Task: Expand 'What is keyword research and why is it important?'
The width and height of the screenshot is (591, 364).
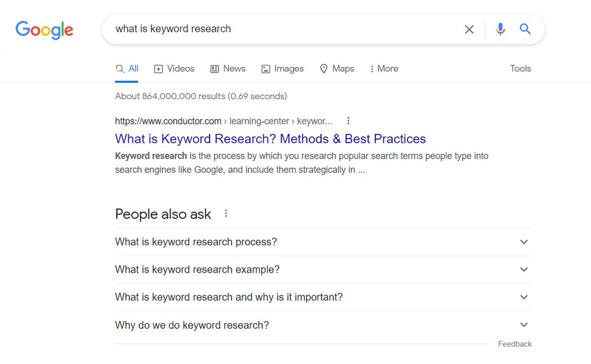Action: (x=323, y=297)
